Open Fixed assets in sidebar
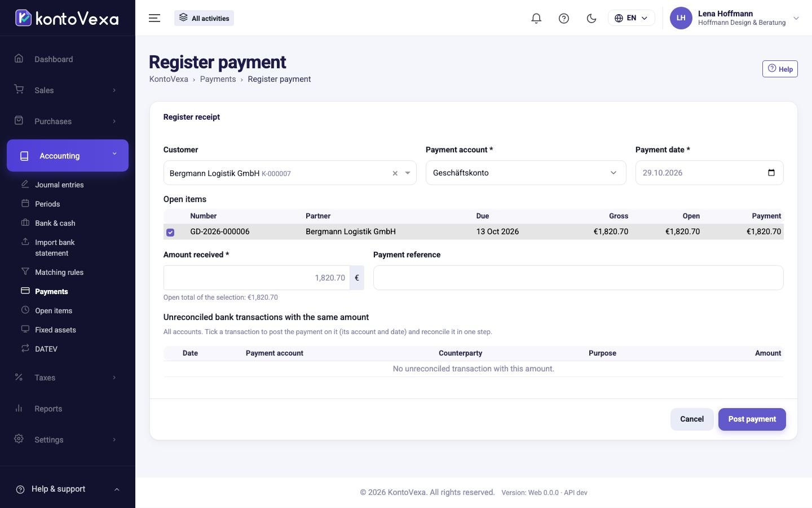Image resolution: width=812 pixels, height=508 pixels. pyautogui.click(x=55, y=330)
